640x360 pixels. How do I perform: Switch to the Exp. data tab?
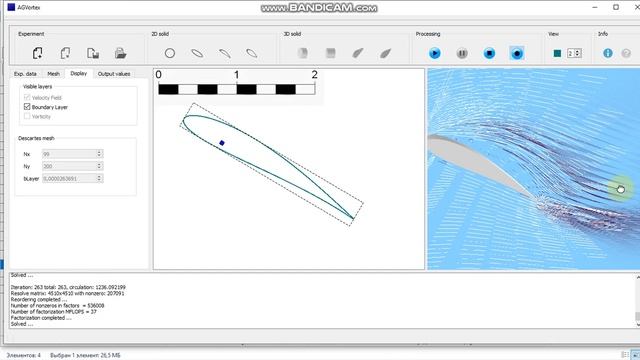tap(25, 74)
